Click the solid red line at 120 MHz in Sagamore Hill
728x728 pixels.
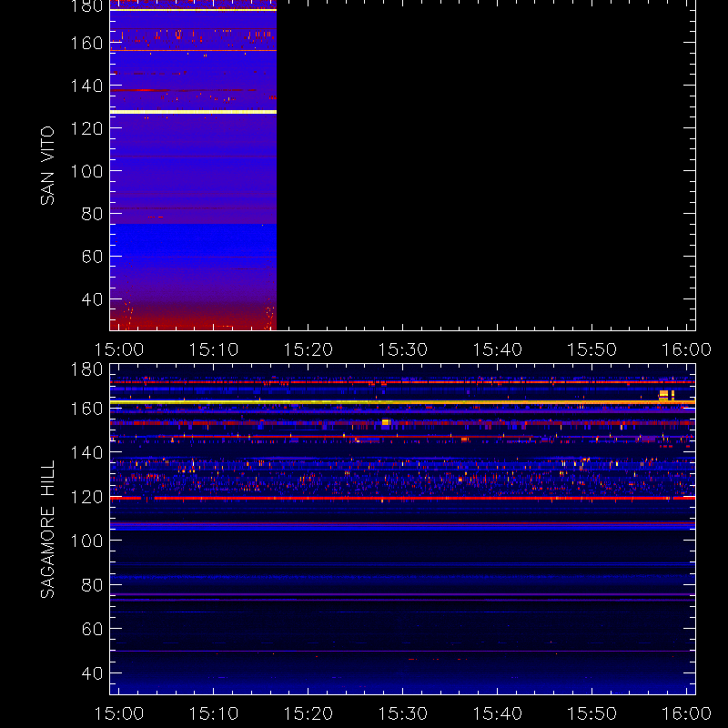(x=402, y=498)
